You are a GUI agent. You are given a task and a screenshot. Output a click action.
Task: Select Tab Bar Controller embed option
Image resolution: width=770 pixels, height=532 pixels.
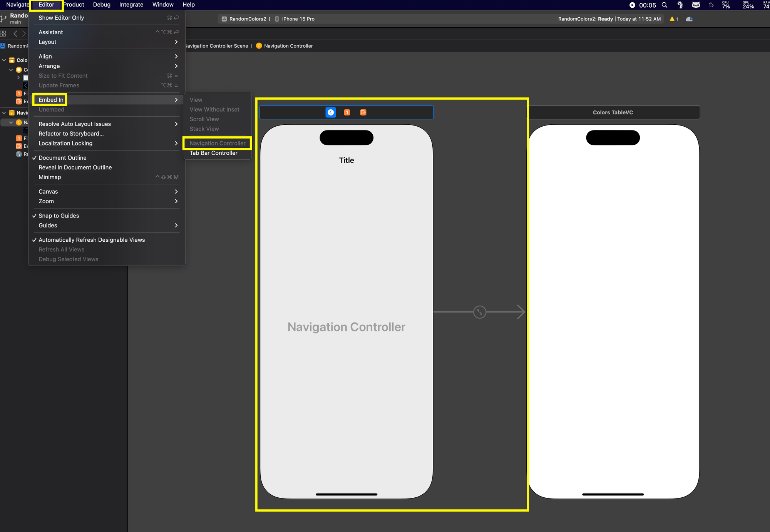(x=214, y=153)
